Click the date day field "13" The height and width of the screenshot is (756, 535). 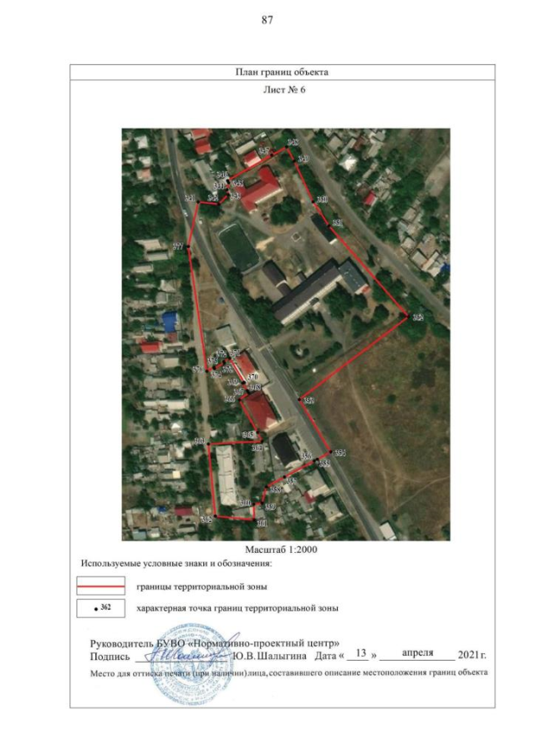pos(362,654)
